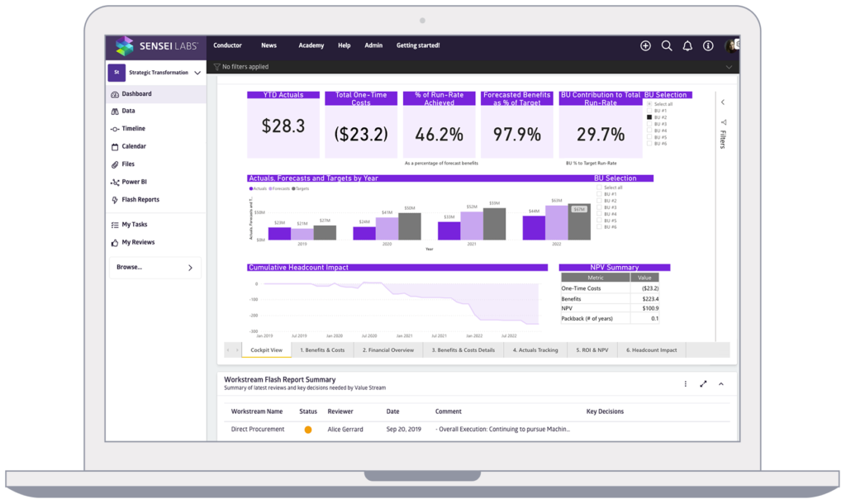Open the Help menu
The height and width of the screenshot is (504, 846).
[x=345, y=46]
